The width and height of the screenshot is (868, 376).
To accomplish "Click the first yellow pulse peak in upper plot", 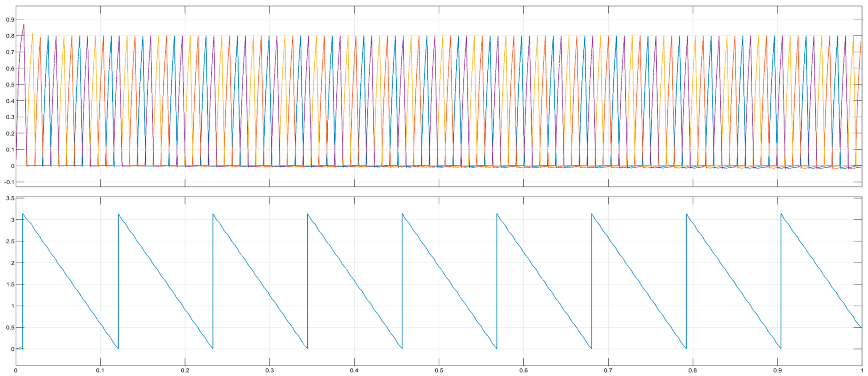I will 32,33.
